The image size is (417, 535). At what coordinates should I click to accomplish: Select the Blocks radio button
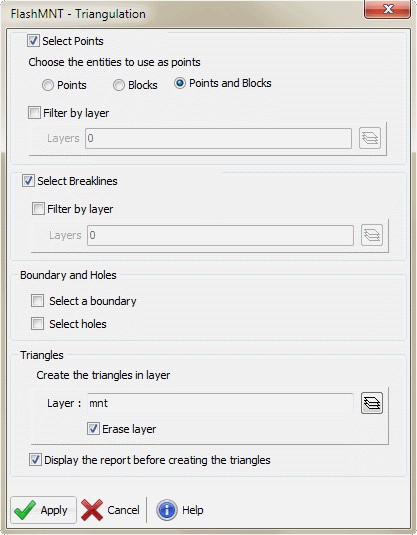[x=119, y=85]
